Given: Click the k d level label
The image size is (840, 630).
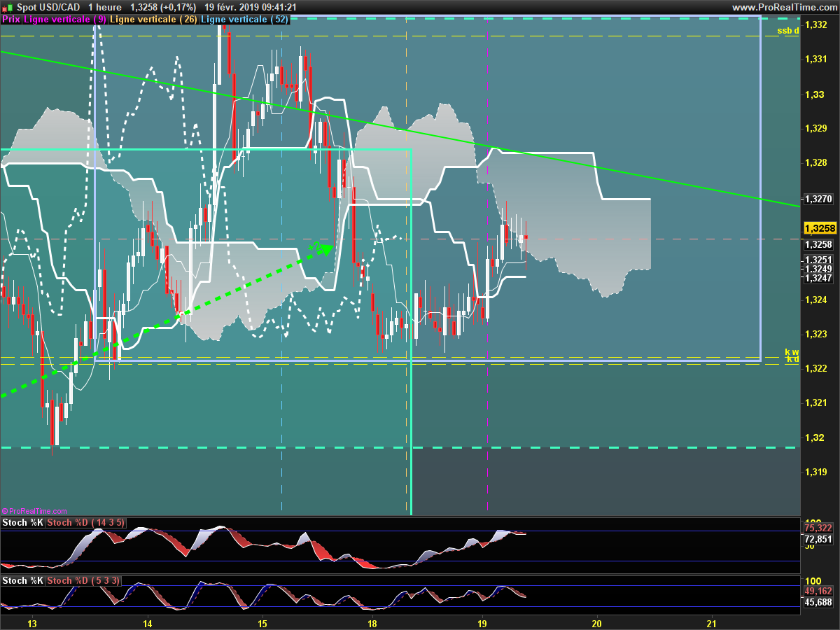Looking at the screenshot, I should 793,359.
